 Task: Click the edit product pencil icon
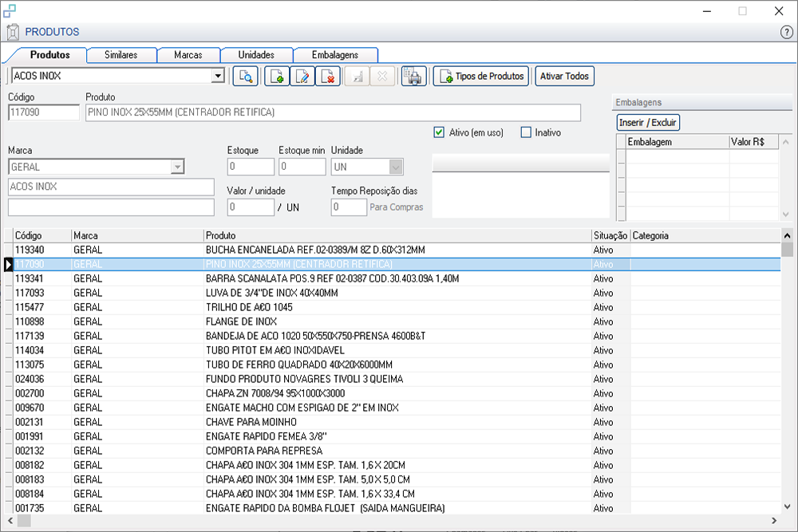tap(302, 77)
